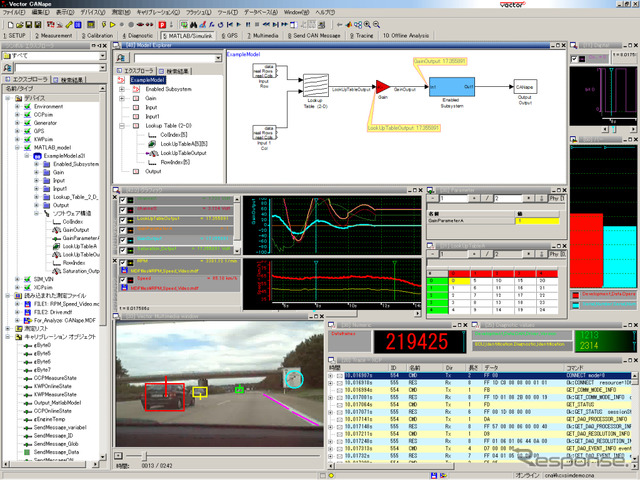Expand Enabled Subsystem node in Model Explorer
The width and height of the screenshot is (640, 480).
122,89
